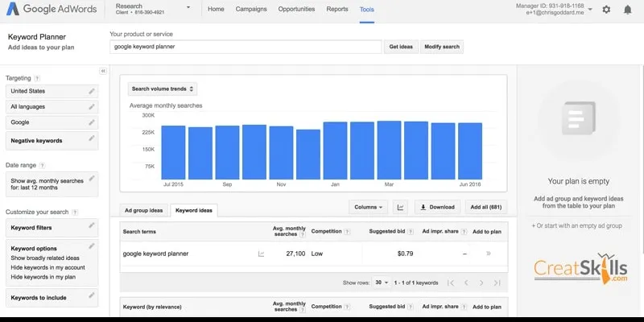Open help for Date range
Image resolution: width=644 pixels, height=322 pixels.
point(43,166)
